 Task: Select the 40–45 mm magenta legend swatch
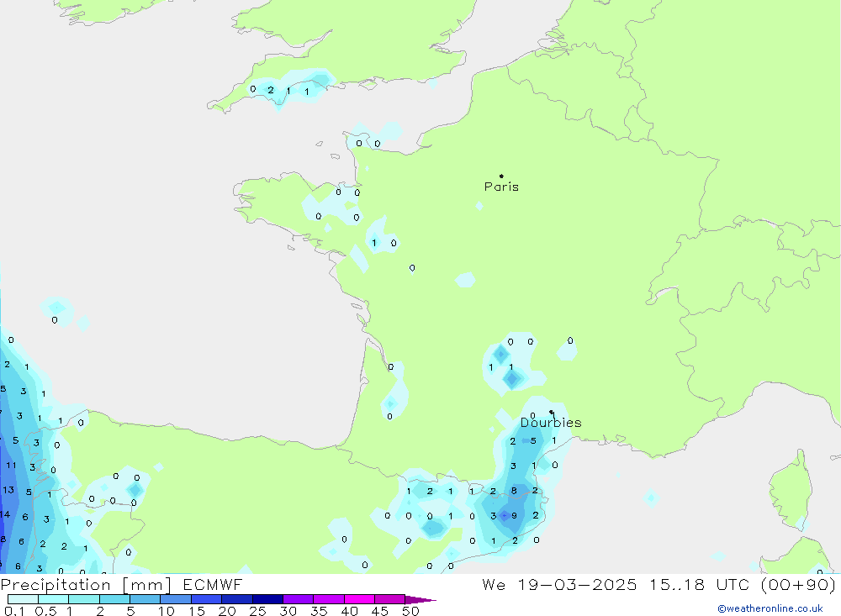point(359,599)
